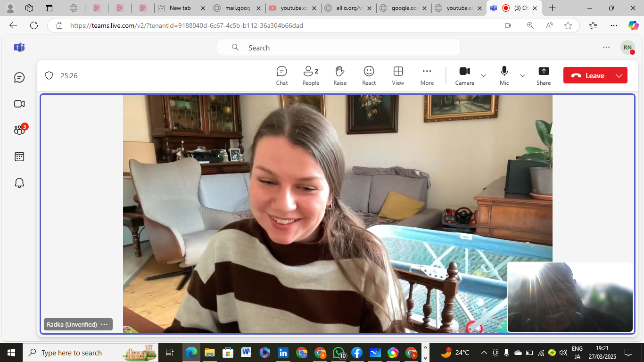Leave the meeting

click(587, 75)
